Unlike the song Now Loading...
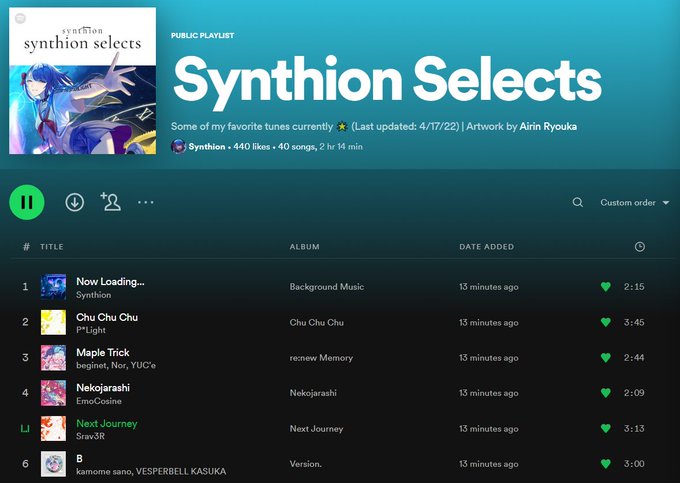The image size is (680, 483). click(x=606, y=287)
